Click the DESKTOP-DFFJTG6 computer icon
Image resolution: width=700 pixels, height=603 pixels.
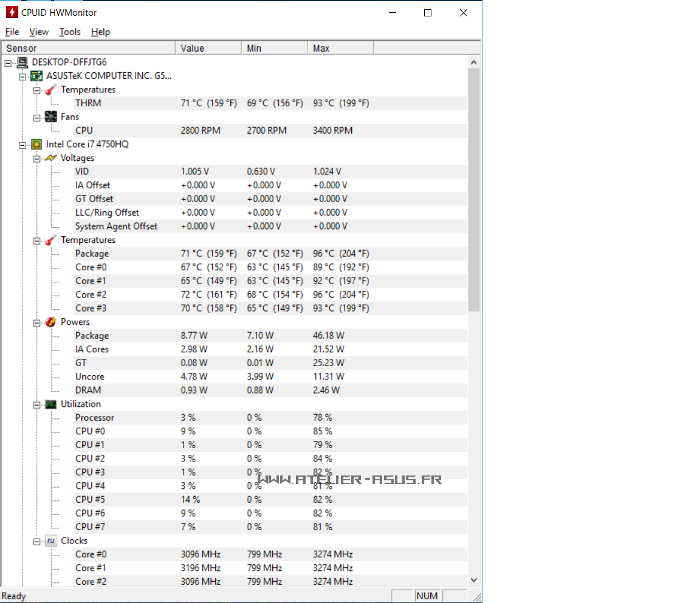pyautogui.click(x=22, y=62)
